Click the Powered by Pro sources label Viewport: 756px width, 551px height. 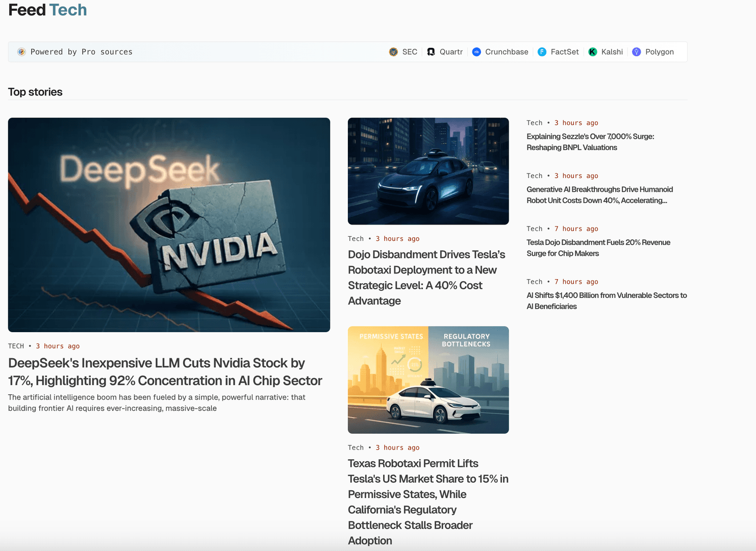click(x=82, y=52)
